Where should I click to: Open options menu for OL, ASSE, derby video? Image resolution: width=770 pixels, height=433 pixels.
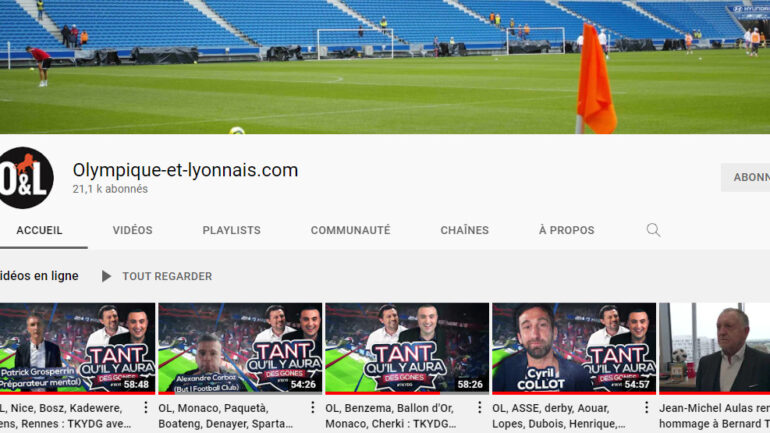(646, 407)
